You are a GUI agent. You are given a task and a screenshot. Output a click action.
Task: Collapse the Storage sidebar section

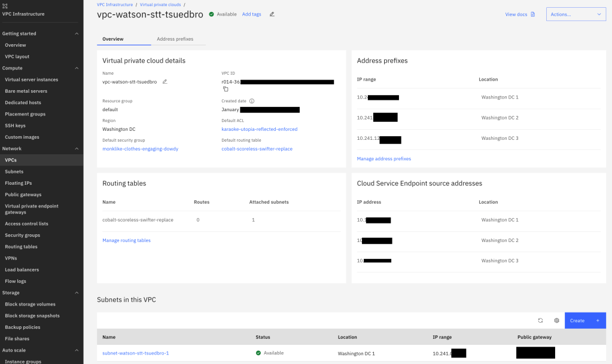point(77,293)
